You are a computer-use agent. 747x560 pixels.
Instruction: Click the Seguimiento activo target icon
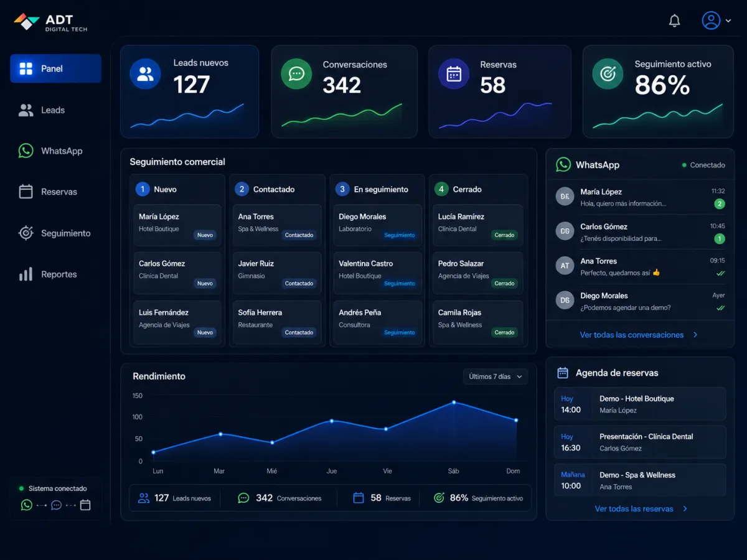pyautogui.click(x=608, y=74)
